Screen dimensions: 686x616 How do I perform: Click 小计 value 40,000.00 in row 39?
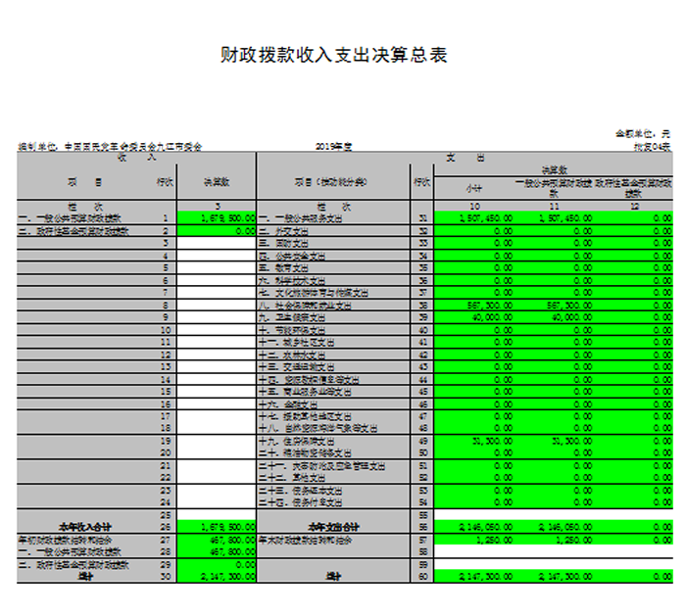[474, 317]
